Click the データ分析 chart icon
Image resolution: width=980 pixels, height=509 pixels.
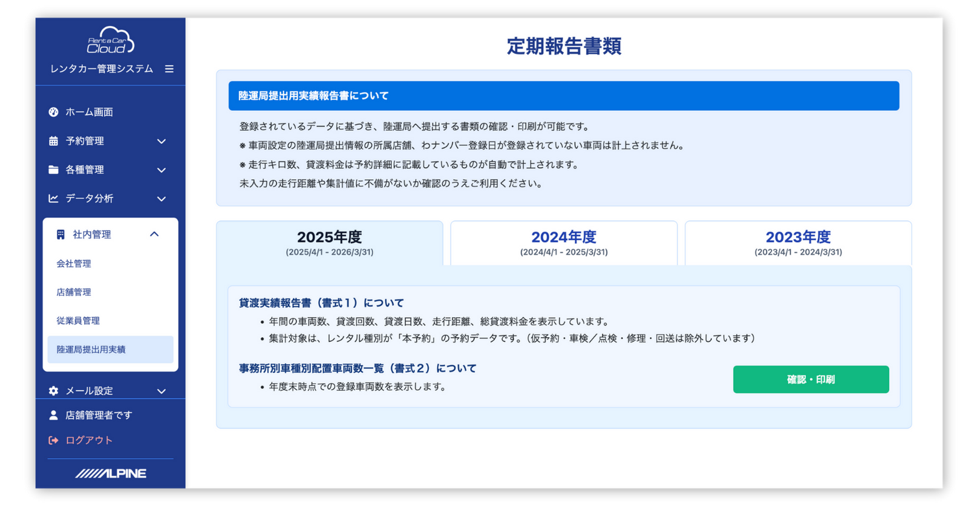coord(53,199)
